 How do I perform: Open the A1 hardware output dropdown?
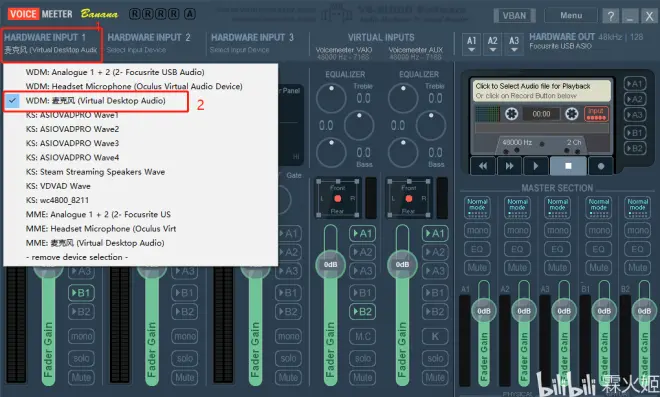coord(471,44)
